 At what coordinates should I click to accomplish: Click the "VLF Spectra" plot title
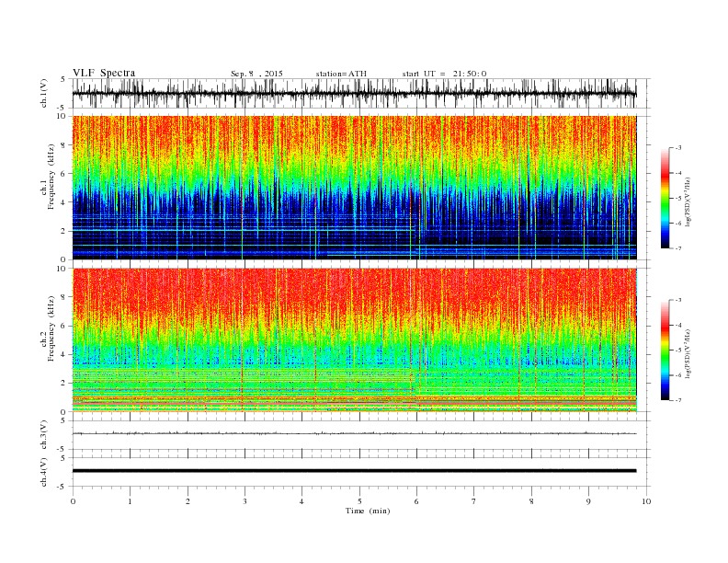pyautogui.click(x=104, y=73)
